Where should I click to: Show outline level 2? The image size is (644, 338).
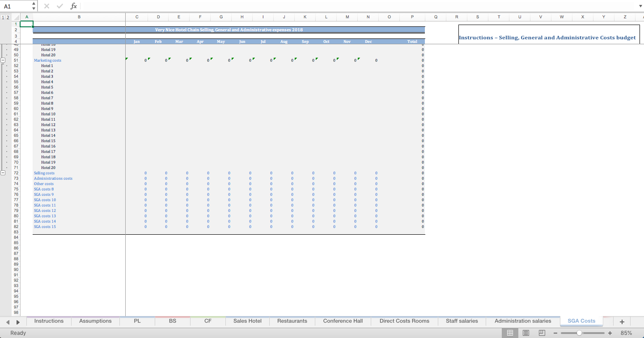click(7, 17)
